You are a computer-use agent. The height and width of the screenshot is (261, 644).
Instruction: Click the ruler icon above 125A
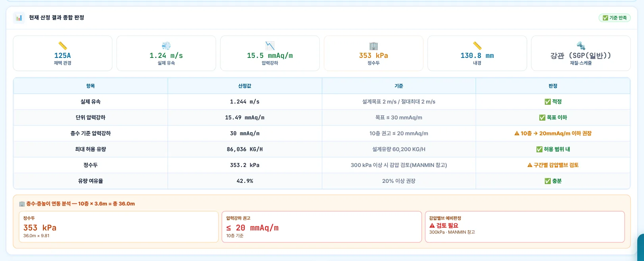click(63, 46)
